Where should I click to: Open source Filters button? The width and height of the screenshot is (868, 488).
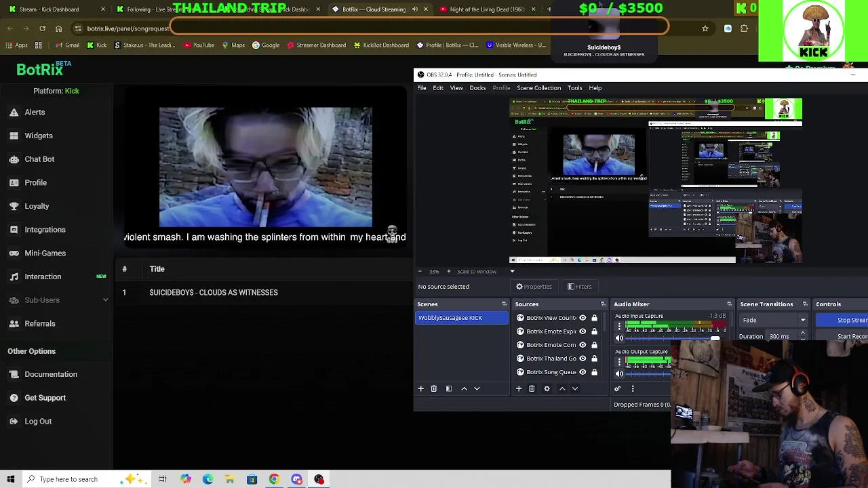pyautogui.click(x=580, y=287)
